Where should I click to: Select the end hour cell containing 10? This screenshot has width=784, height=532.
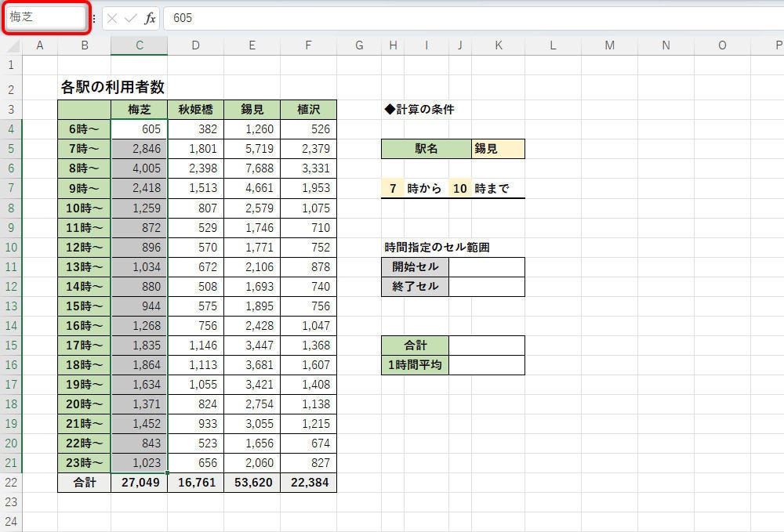point(459,189)
